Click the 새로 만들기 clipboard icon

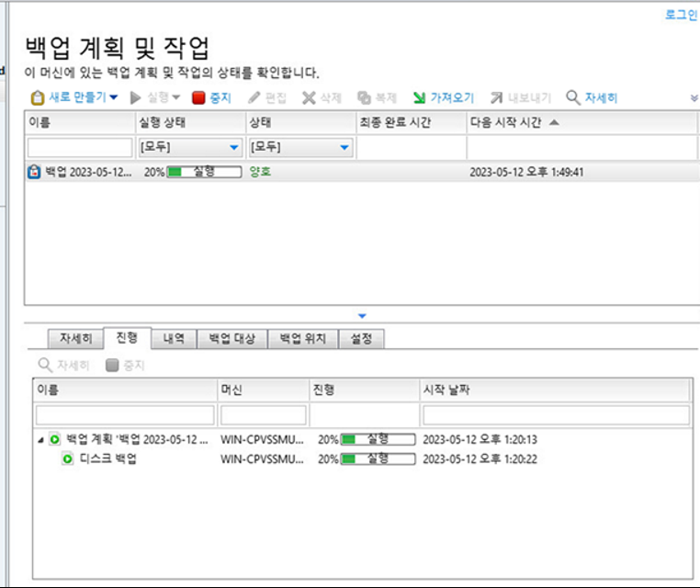(x=38, y=97)
